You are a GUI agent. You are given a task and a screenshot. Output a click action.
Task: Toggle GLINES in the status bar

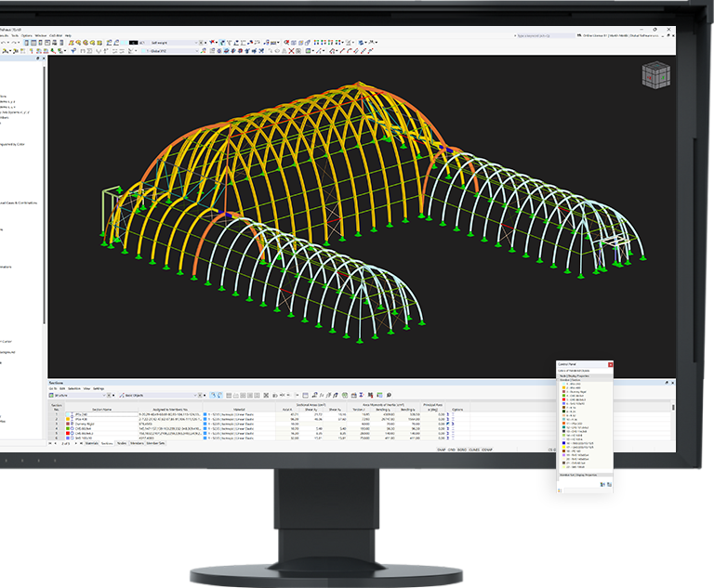[x=474, y=450]
